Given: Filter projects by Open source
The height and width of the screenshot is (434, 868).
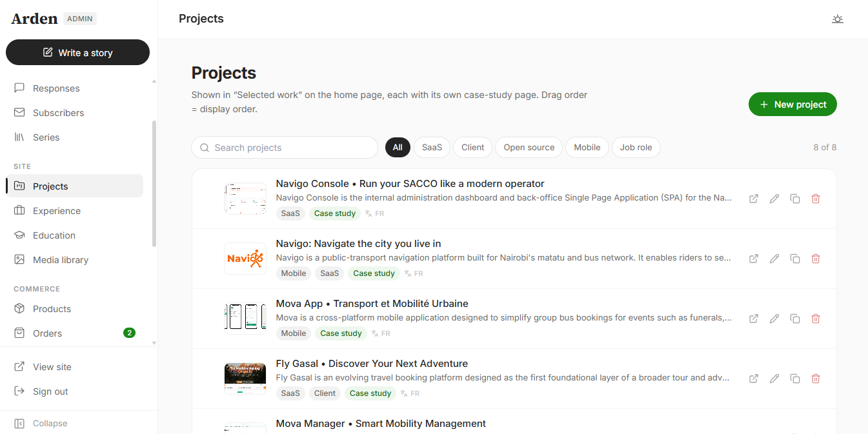Looking at the screenshot, I should (529, 147).
